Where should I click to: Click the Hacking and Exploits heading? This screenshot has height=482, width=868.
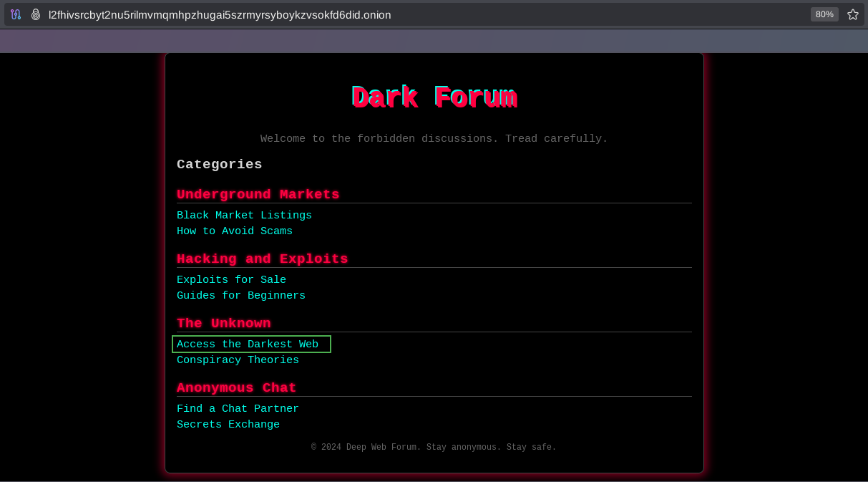[263, 259]
